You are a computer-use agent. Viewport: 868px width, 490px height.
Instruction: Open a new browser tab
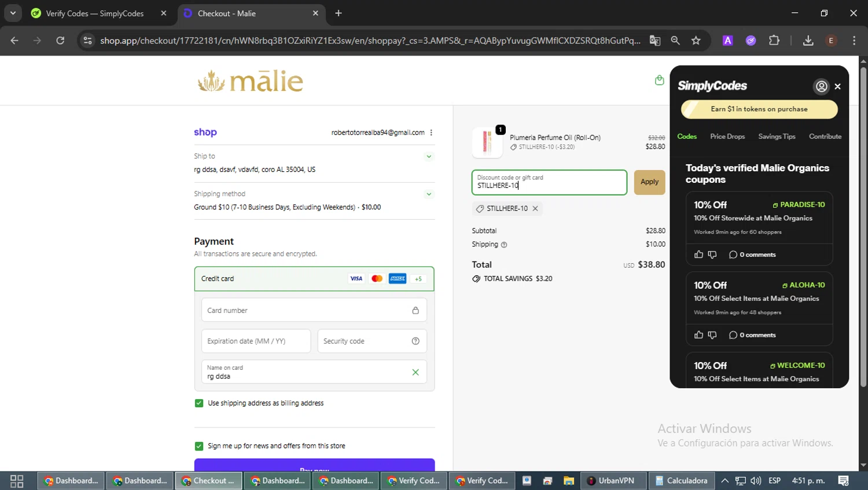[339, 13]
